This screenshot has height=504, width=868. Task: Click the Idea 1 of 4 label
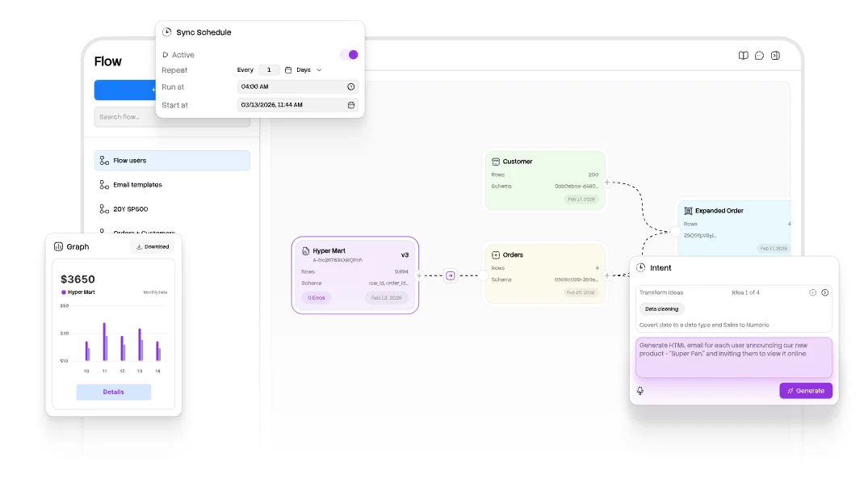[745, 292]
